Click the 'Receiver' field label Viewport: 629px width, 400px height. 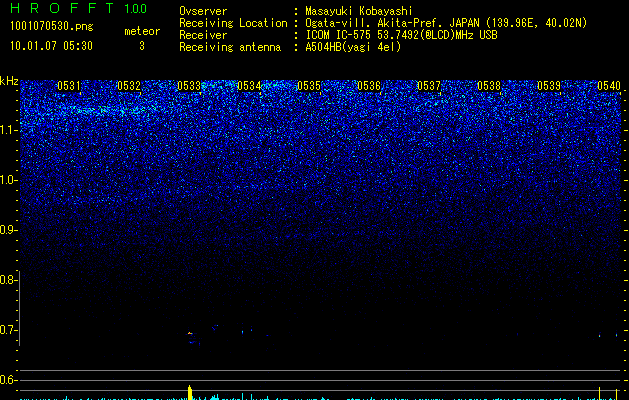click(203, 35)
